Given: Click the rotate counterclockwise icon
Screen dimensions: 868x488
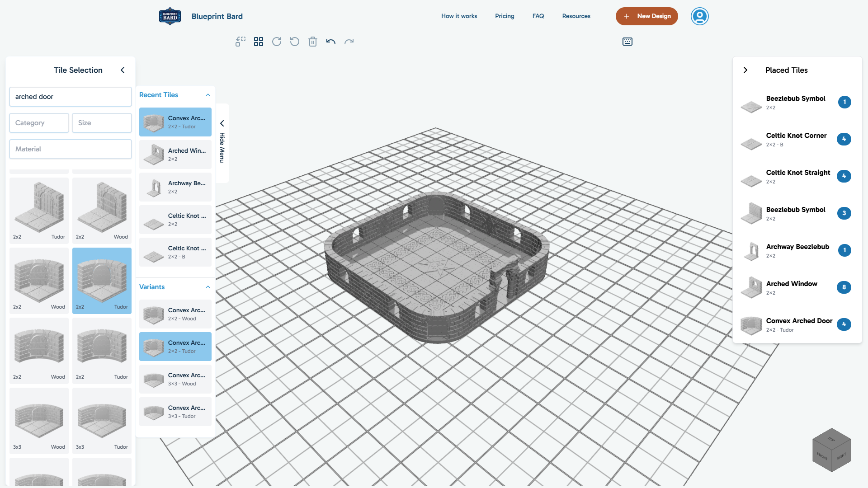Looking at the screenshot, I should click(295, 42).
